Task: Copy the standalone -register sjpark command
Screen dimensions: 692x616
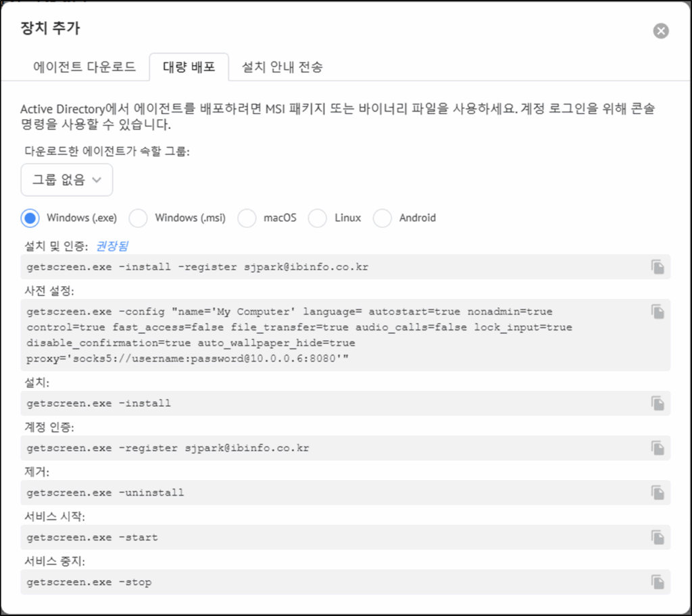Action: (x=658, y=448)
